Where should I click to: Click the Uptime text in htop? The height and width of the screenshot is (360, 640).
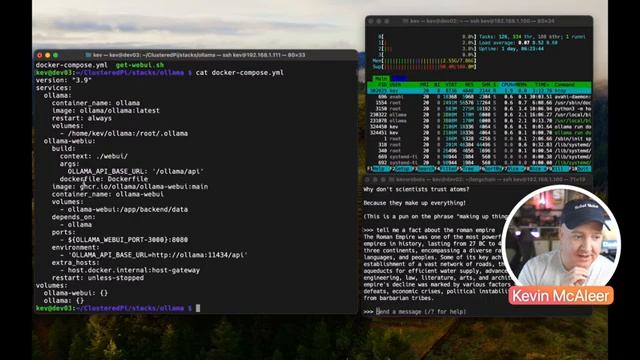pyautogui.click(x=511, y=49)
